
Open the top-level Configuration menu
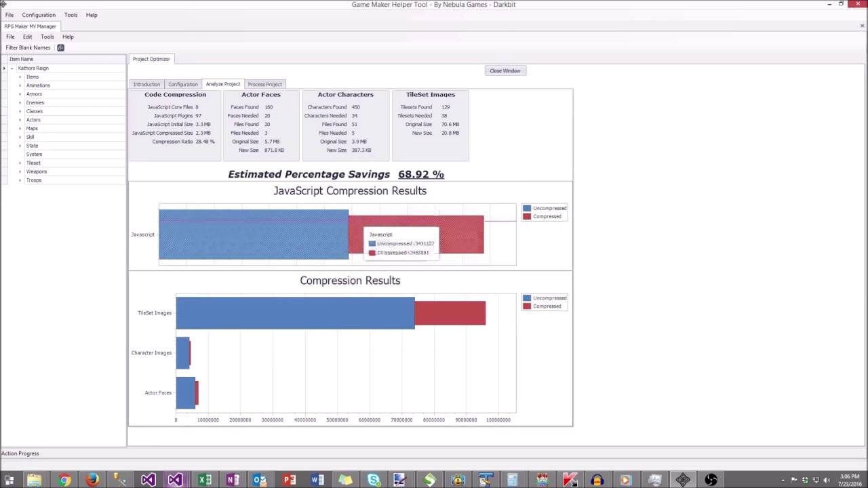pos(39,15)
